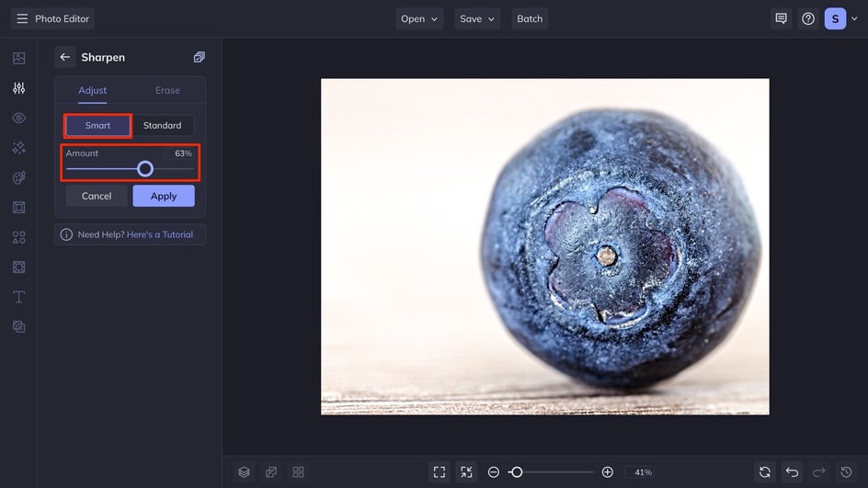Open the Touch Up eye icon
The width and height of the screenshot is (868, 488).
pos(18,118)
